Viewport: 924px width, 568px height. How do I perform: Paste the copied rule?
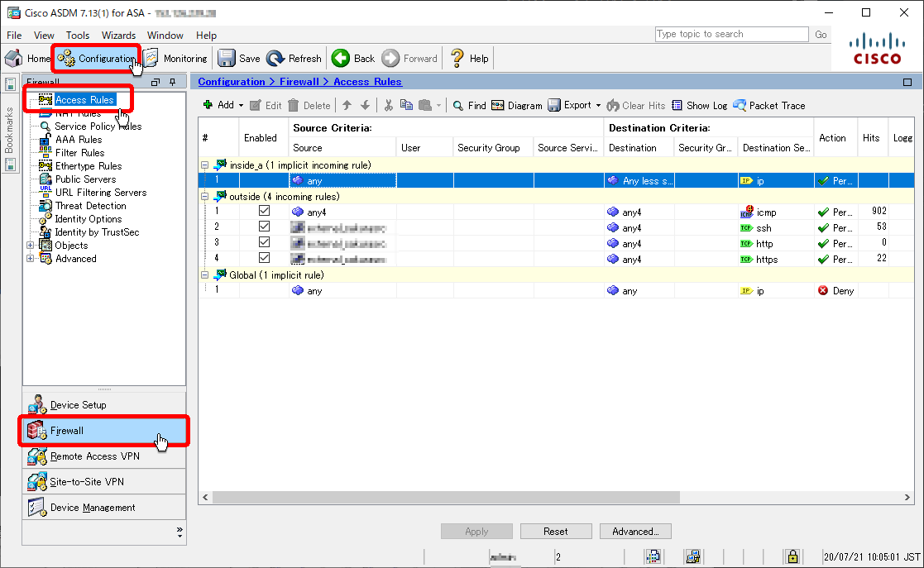point(425,106)
